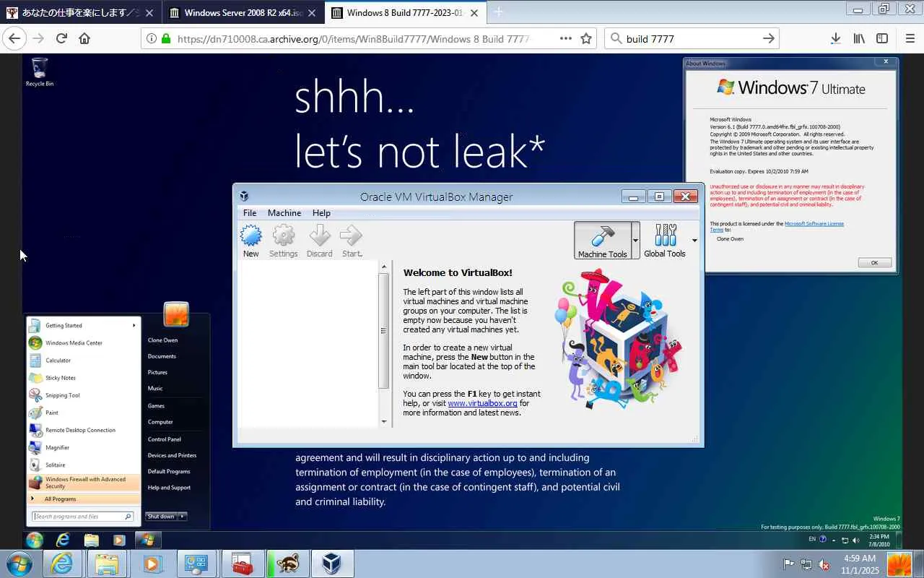Go back using Firefox back button

click(x=14, y=38)
